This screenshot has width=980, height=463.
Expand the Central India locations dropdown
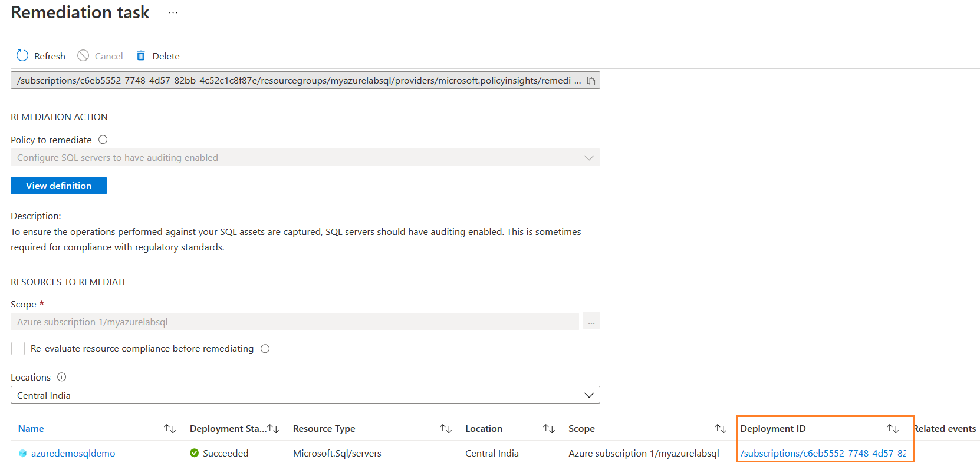click(588, 395)
